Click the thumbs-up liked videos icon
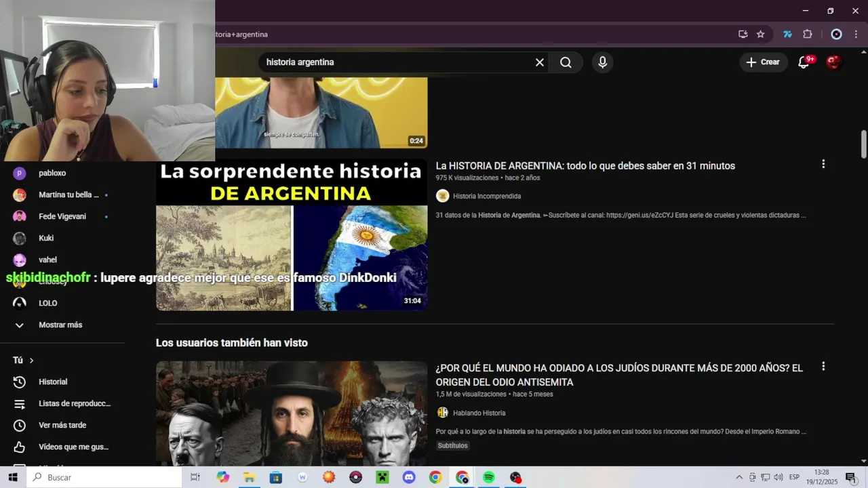 coord(20,447)
